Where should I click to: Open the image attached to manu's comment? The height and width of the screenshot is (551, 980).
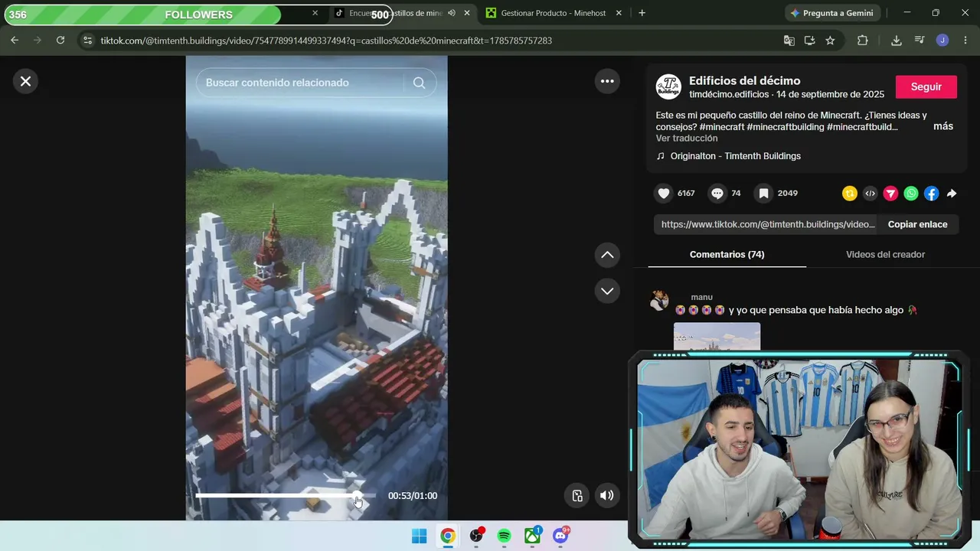(x=717, y=336)
